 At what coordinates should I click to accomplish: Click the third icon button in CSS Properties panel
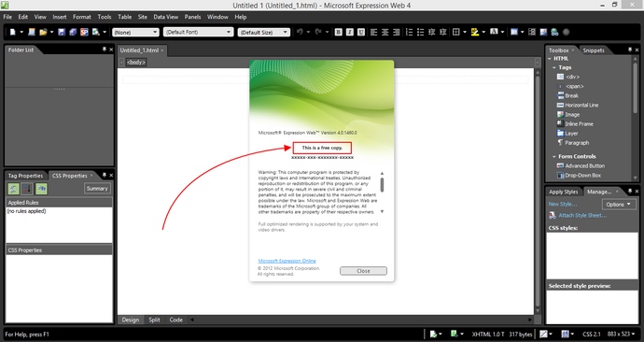click(x=41, y=188)
